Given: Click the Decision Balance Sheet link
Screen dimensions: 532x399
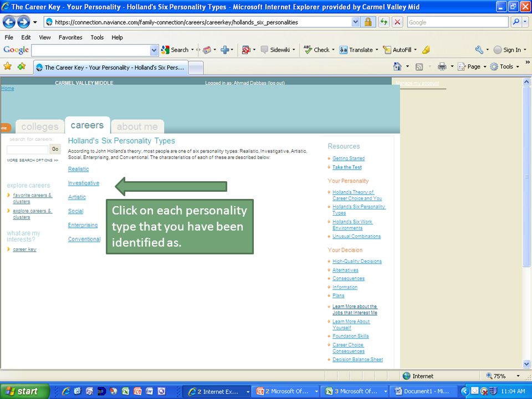Looking at the screenshot, I should (x=357, y=359).
